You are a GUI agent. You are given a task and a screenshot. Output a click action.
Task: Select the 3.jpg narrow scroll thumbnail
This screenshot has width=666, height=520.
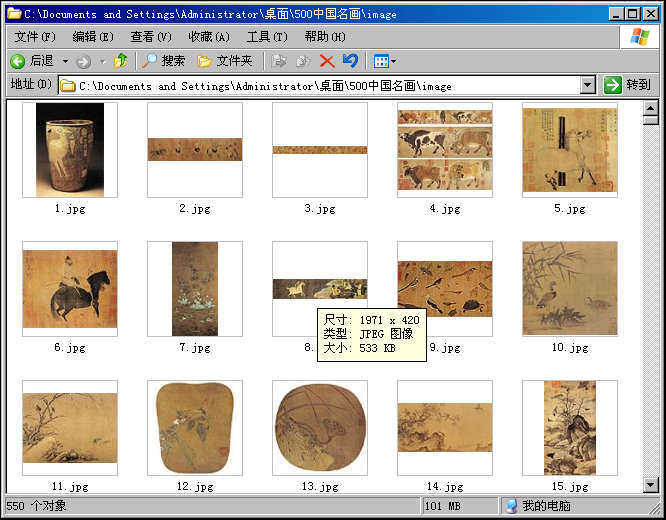[320, 150]
